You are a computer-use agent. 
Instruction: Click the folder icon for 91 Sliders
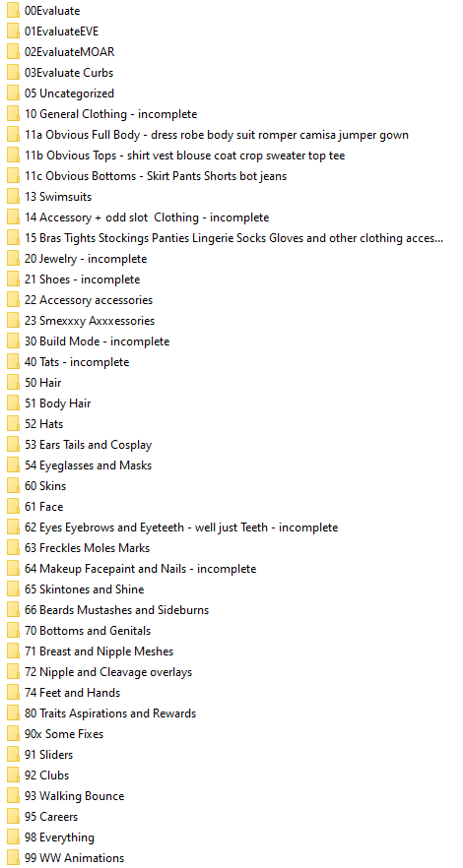tap(13, 755)
